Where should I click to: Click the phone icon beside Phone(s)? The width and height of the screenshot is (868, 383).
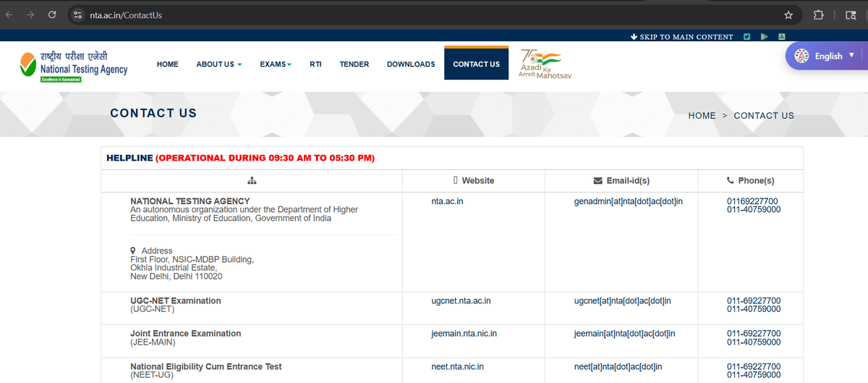[730, 180]
